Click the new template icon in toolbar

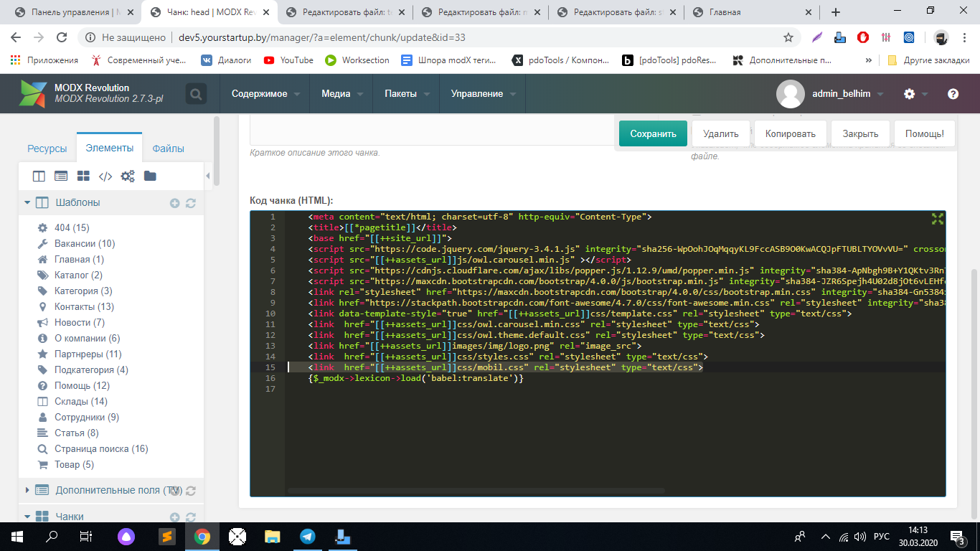pyautogui.click(x=39, y=176)
